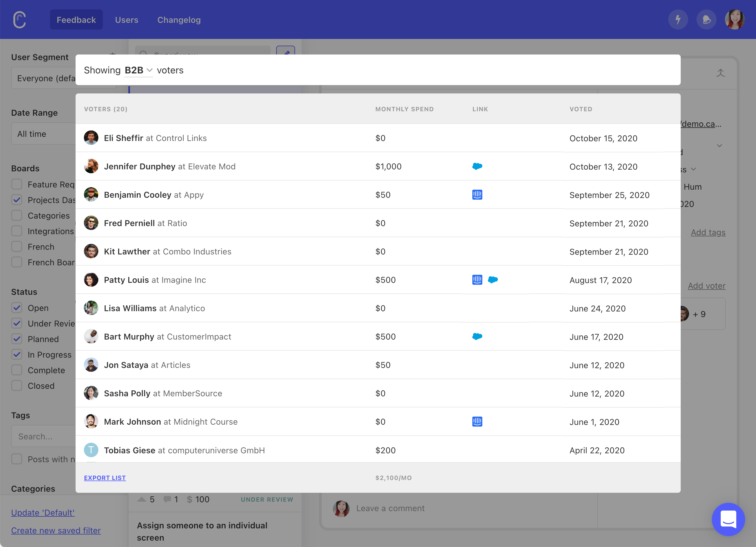This screenshot has height=547, width=756.
Task: Click the create post pencil icon
Action: [286, 51]
